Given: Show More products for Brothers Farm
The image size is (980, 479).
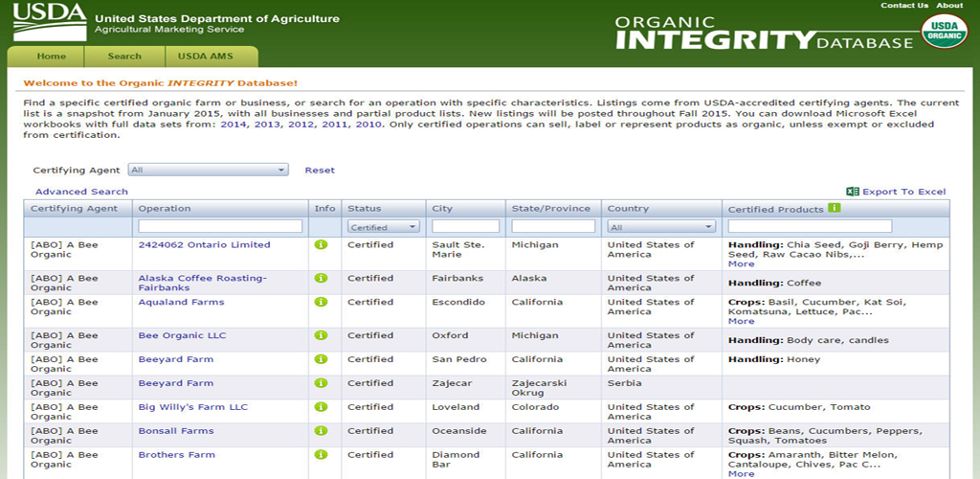Looking at the screenshot, I should tap(742, 474).
